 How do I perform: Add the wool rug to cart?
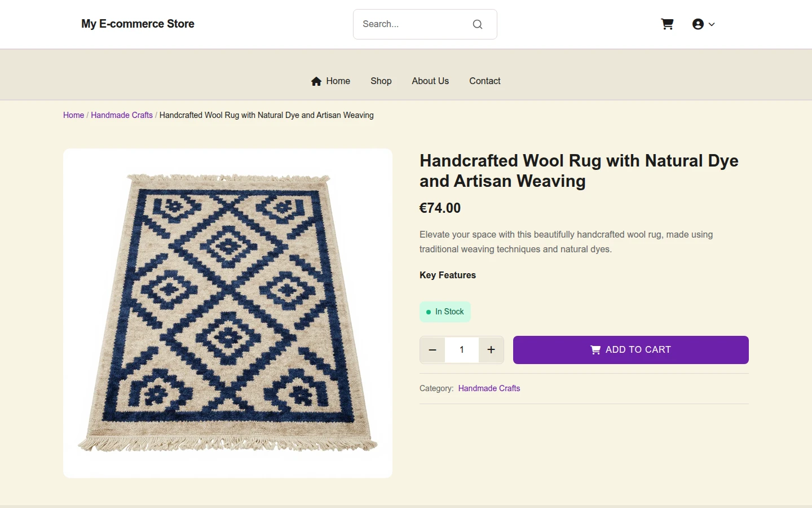[631, 350]
